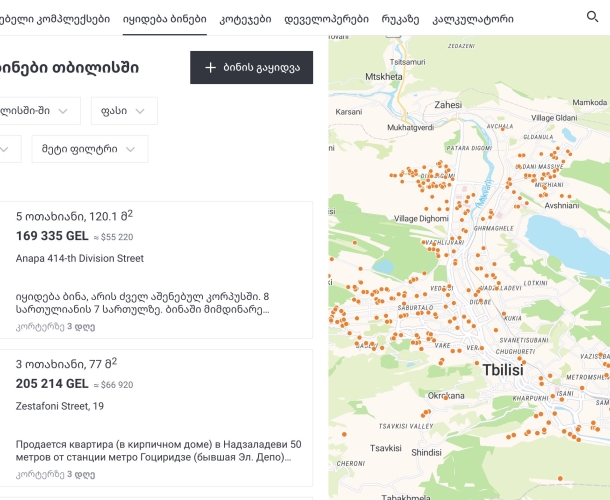Screen dimensions: 610x500
Task: Open the 3 ოთახიანი, 77 m² listing
Action: 66,363
